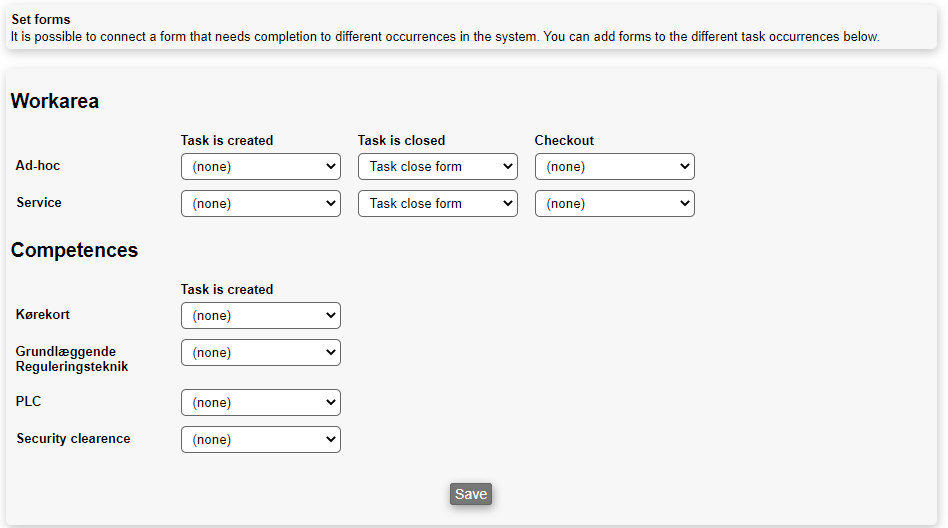Image resolution: width=948 pixels, height=528 pixels.
Task: Open Security clearence form dropdown
Action: click(260, 440)
